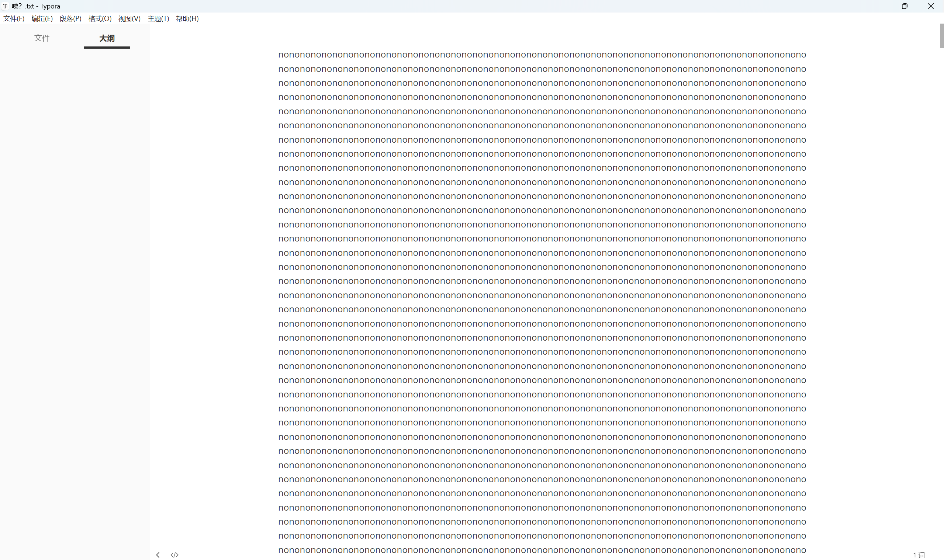Switch to the 文件 sidebar tab
Screen dimensions: 944x560
(42, 38)
